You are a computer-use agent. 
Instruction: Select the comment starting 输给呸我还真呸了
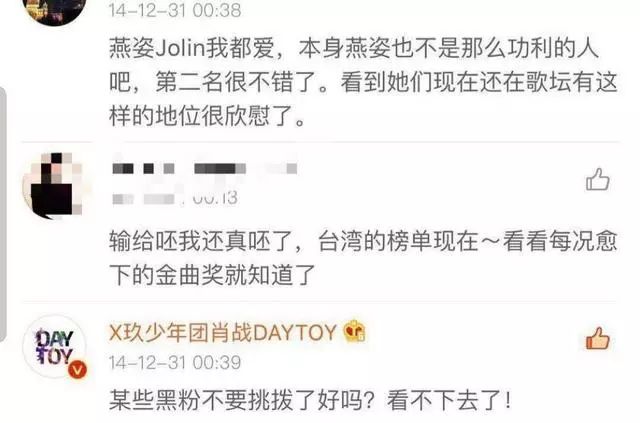[x=363, y=258]
